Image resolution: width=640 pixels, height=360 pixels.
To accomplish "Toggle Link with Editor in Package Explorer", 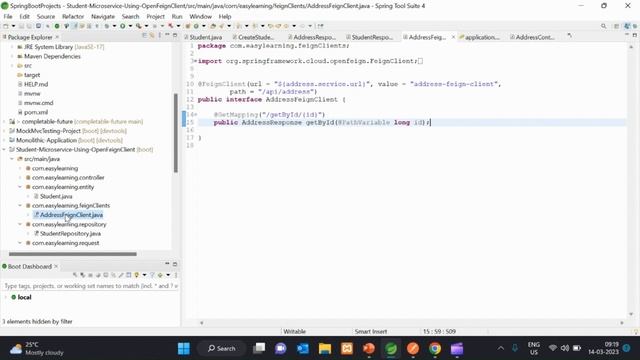I will tap(152, 36).
